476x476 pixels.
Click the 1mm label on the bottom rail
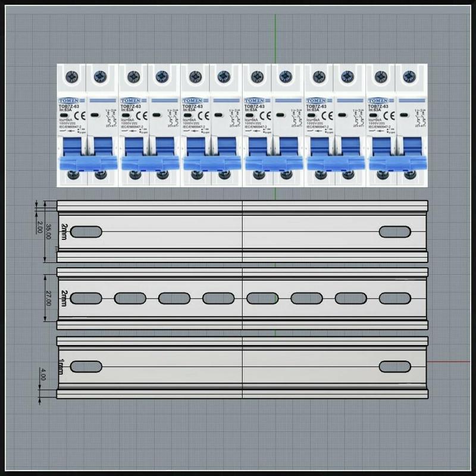[62, 367]
